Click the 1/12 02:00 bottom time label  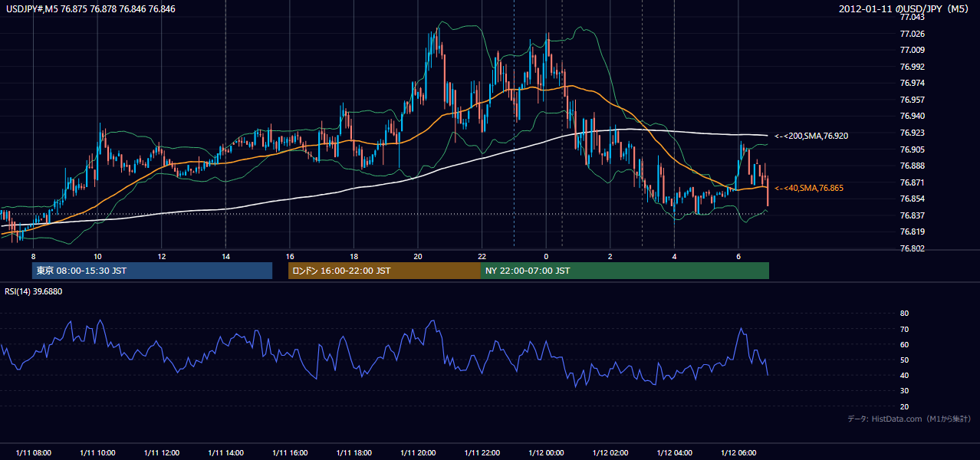pyautogui.click(x=610, y=452)
